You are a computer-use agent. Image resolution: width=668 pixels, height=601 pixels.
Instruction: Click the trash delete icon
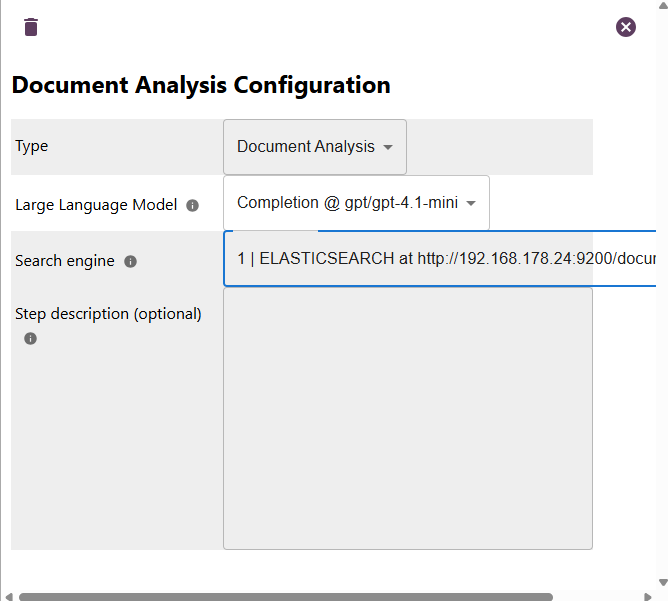31,27
